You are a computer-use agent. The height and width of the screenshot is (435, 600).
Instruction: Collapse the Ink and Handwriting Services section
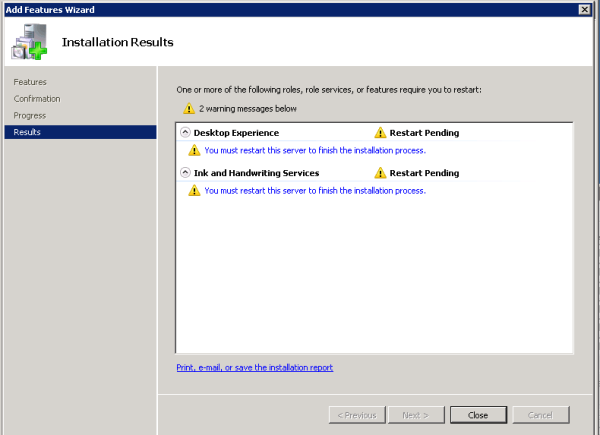click(185, 173)
